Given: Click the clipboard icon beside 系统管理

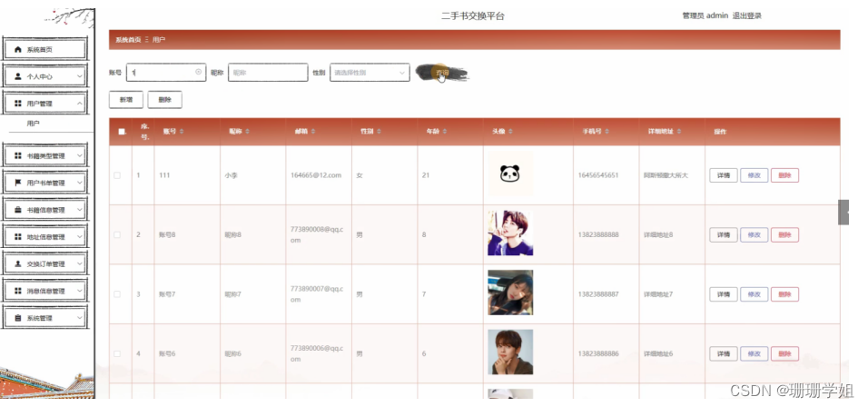Looking at the screenshot, I should (18, 318).
